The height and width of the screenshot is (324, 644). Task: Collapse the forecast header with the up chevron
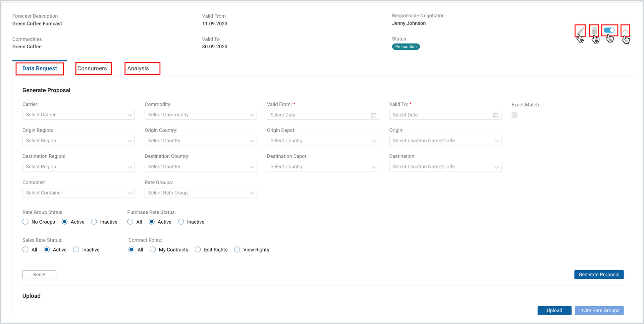tap(625, 31)
